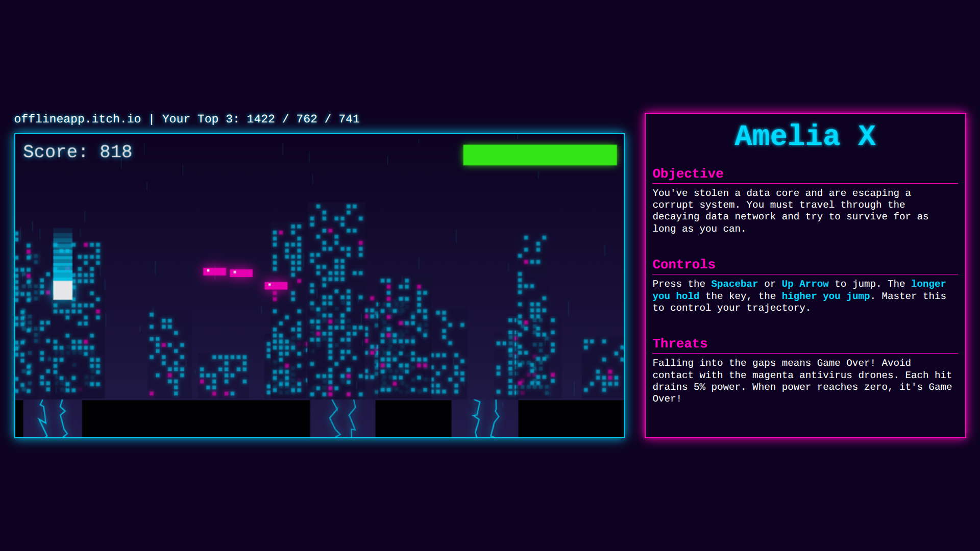
Task: Click the green power bar
Action: 540,155
